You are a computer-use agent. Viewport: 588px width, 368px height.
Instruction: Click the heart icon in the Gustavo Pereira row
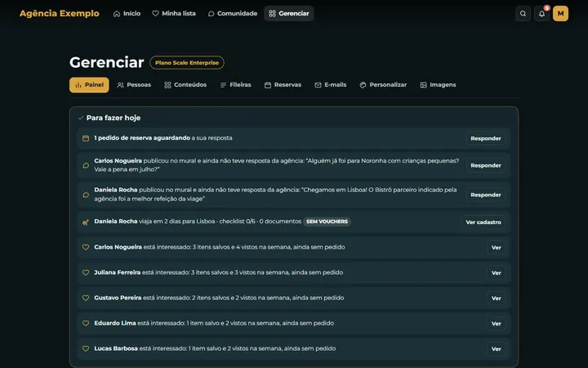tap(86, 298)
